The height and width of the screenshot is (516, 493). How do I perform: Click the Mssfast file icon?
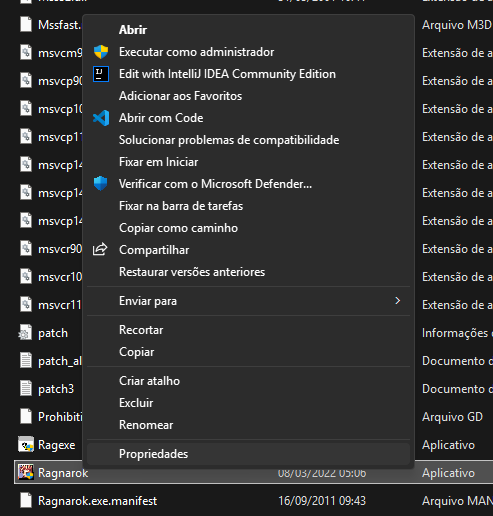coord(26,25)
